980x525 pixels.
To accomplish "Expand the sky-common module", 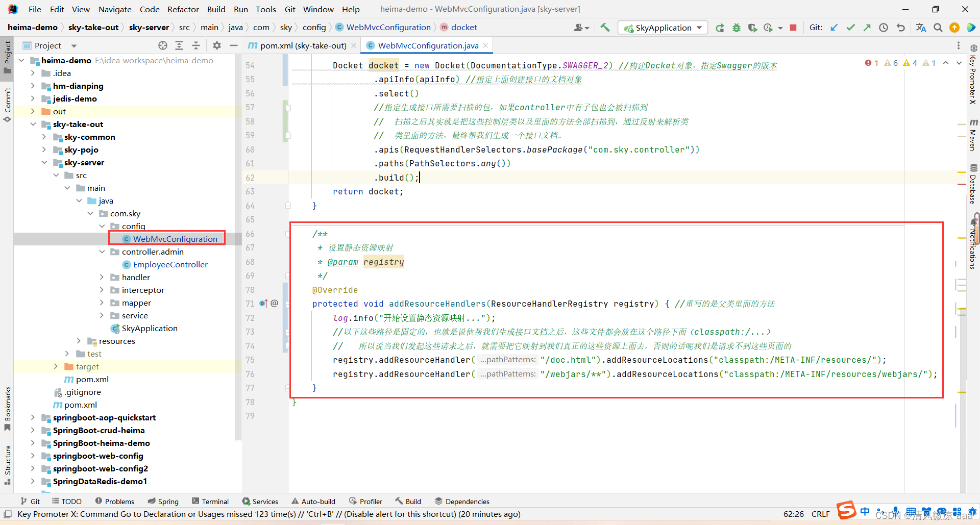I will pos(44,137).
